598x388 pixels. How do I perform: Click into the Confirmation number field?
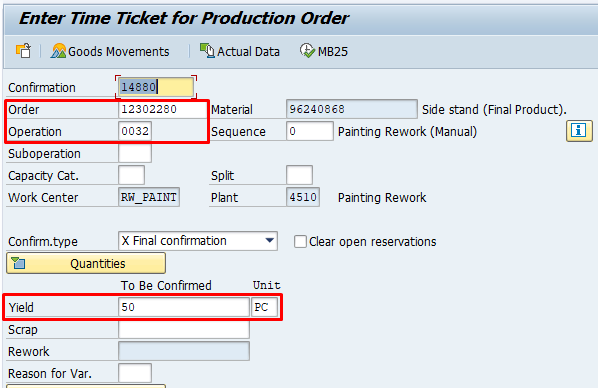[156, 87]
